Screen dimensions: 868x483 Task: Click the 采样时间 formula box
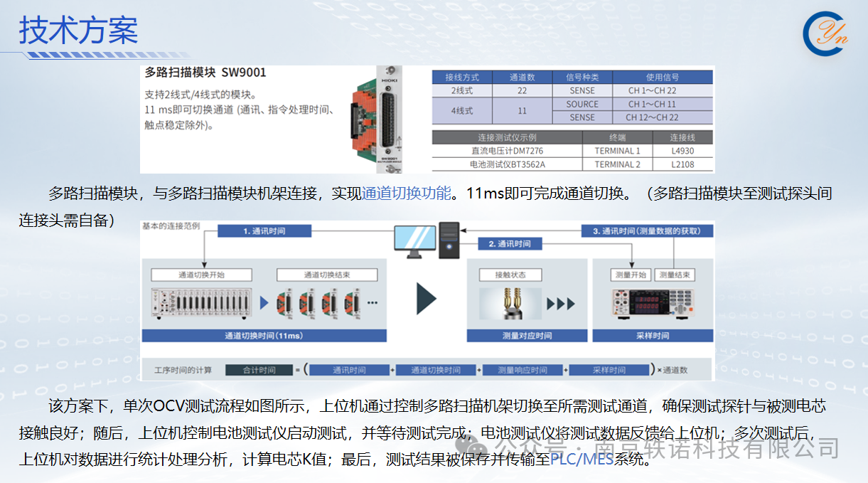point(609,370)
